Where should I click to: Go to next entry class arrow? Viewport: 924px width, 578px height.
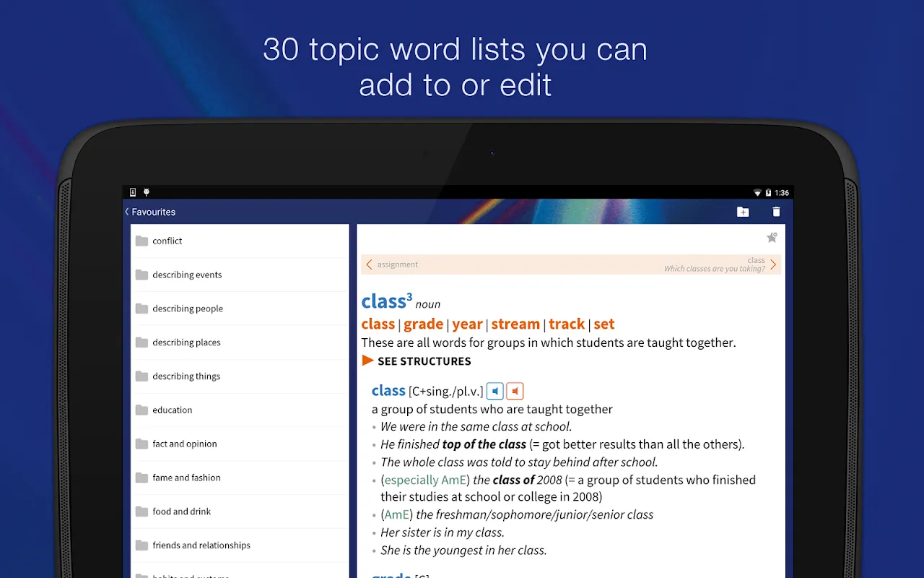click(x=773, y=264)
